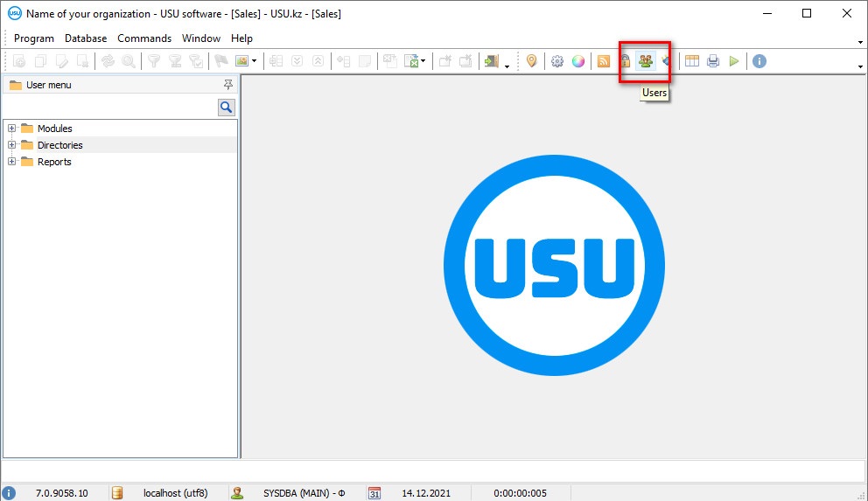Click the table grid toolbar icon
The width and height of the screenshot is (868, 501).
(692, 61)
